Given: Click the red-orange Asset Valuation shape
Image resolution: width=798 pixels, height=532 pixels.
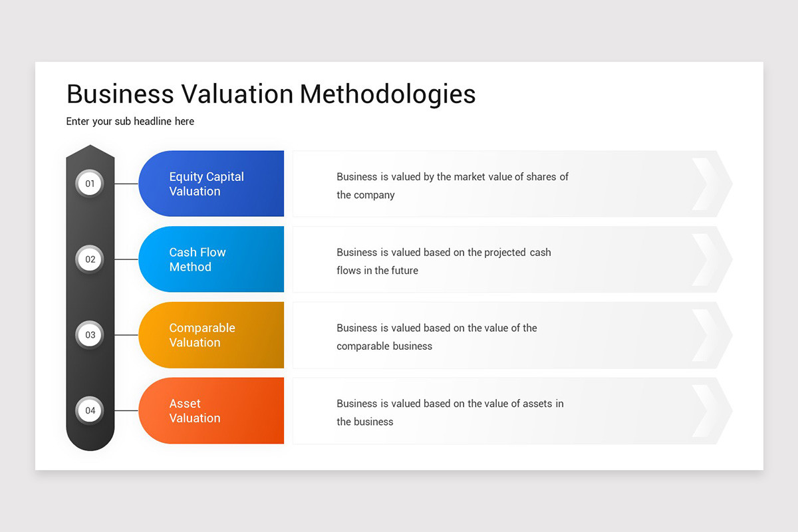Looking at the screenshot, I should tap(211, 411).
